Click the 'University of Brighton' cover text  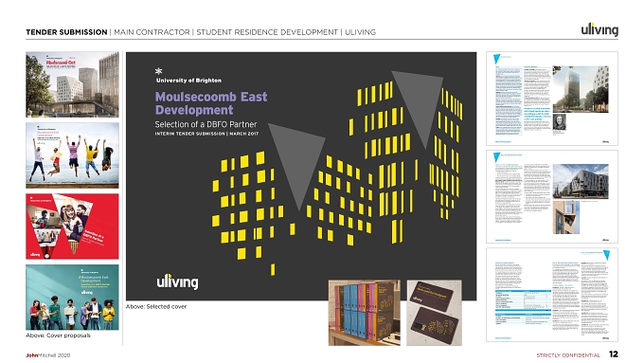pos(188,81)
